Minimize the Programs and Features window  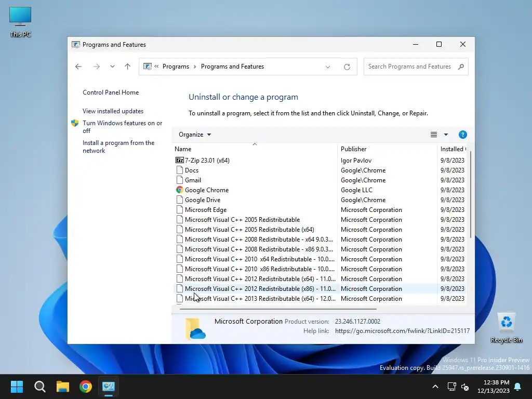415,45
